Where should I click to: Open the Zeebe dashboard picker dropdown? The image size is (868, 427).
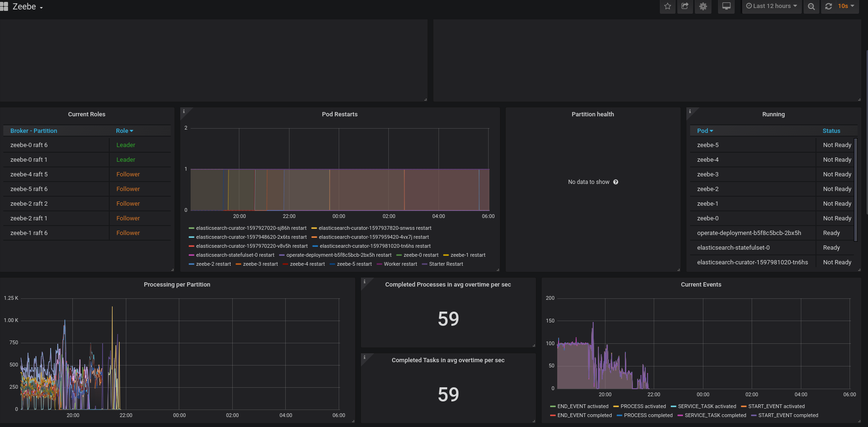(28, 7)
